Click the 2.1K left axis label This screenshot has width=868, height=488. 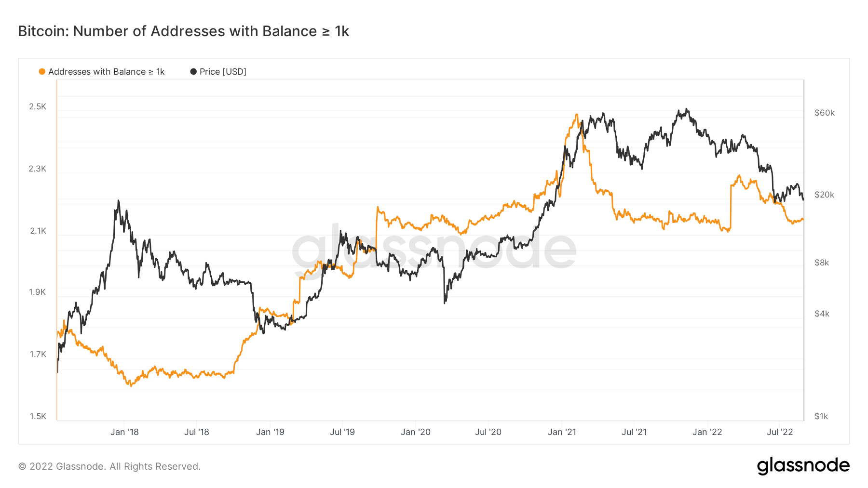pyautogui.click(x=38, y=231)
